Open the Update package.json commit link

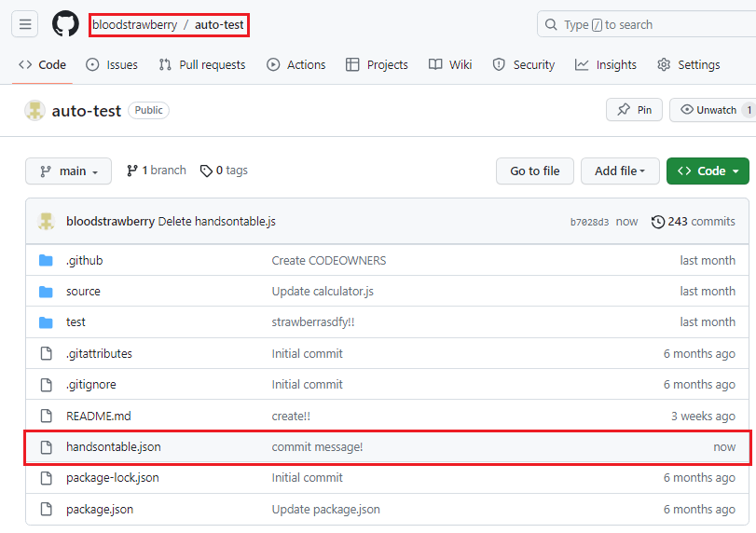pos(325,510)
